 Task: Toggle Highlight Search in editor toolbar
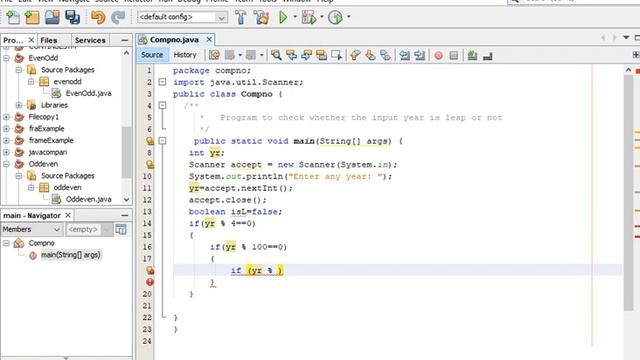click(322, 55)
